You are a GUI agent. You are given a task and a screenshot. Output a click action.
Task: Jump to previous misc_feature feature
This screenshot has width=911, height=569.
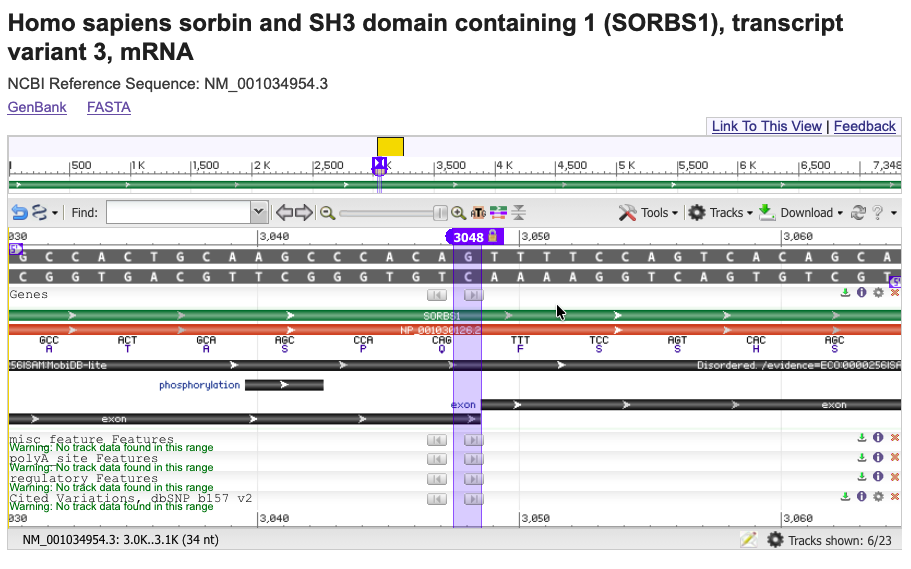point(437,441)
